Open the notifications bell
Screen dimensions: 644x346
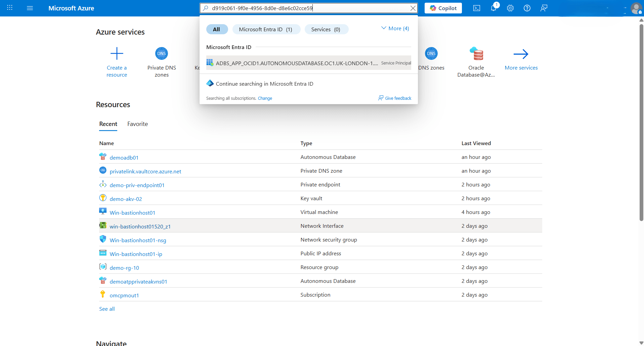pyautogui.click(x=493, y=8)
